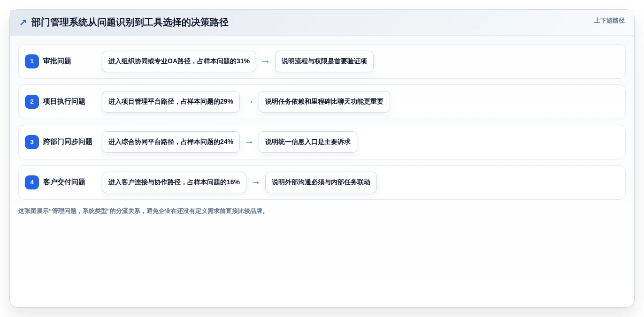
Task: Click the 审批问题 row label
Action: click(x=57, y=61)
